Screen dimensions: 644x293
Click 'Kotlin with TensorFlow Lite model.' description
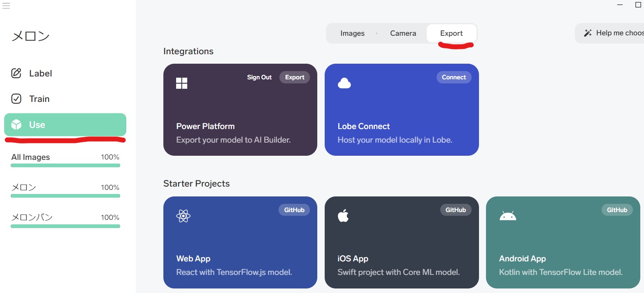(x=561, y=272)
